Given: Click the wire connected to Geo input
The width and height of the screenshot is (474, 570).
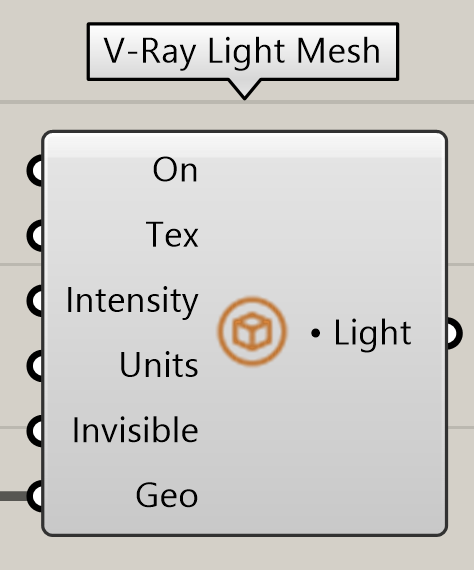Looking at the screenshot, I should click(x=14, y=496).
